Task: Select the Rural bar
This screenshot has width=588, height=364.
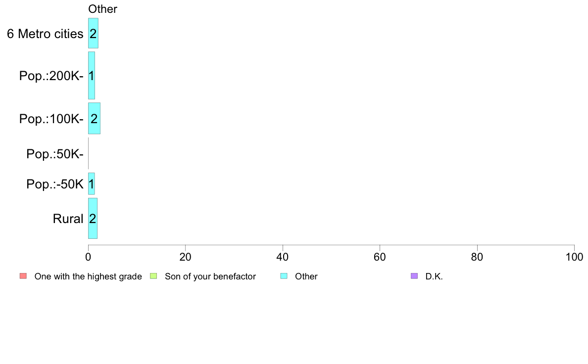Action: (93, 218)
